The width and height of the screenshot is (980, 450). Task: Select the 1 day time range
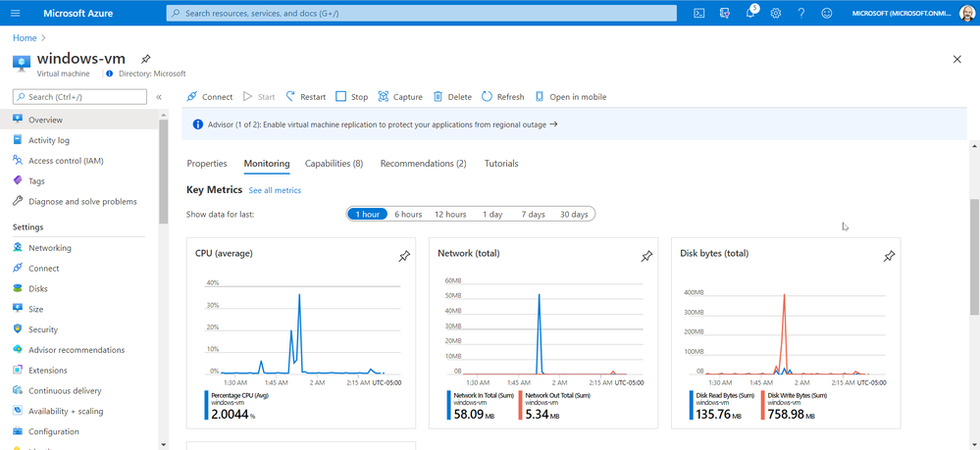coord(492,215)
